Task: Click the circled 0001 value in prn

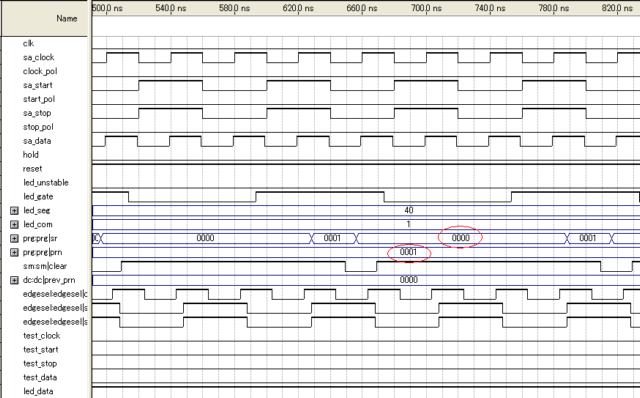Action: point(408,252)
